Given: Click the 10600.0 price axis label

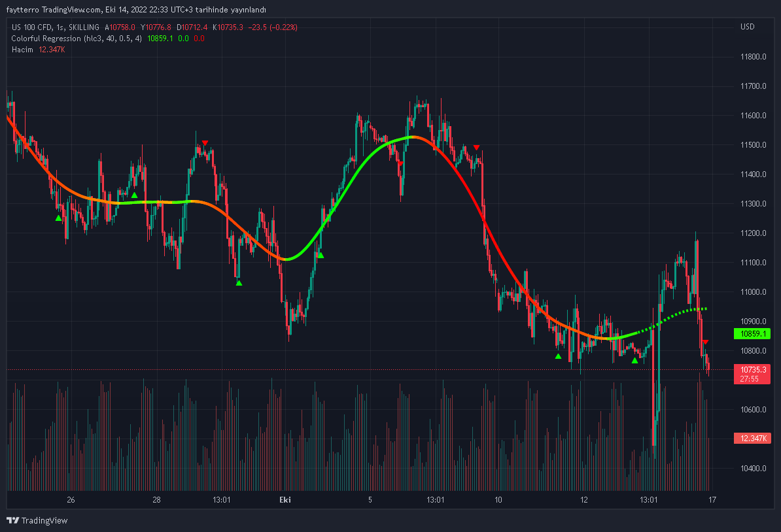Looking at the screenshot, I should point(753,410).
